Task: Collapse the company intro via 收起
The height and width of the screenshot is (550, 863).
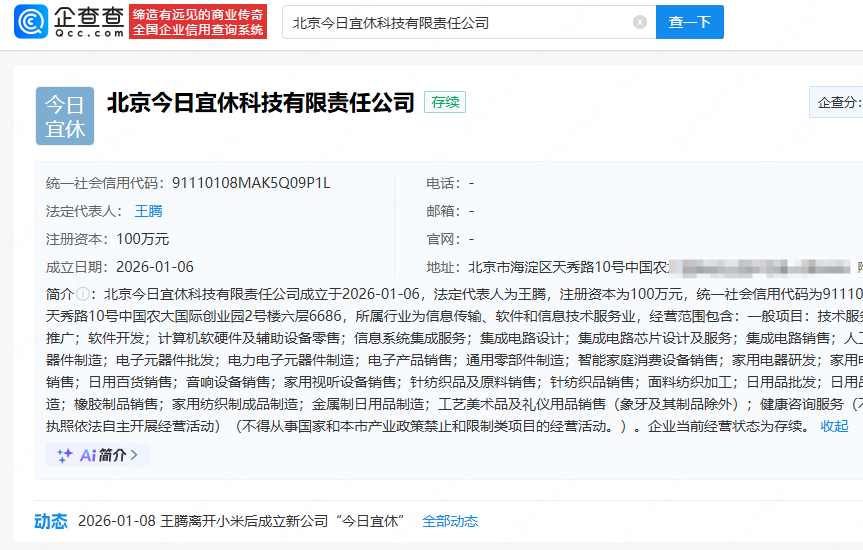Action: tap(834, 426)
